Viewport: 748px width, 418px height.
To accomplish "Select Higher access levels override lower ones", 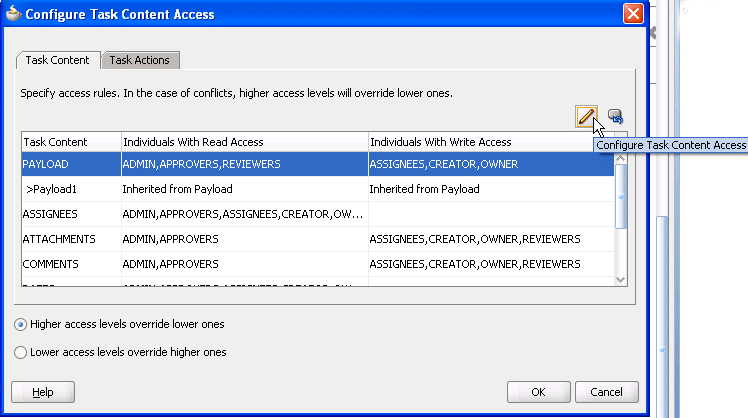I will point(20,324).
